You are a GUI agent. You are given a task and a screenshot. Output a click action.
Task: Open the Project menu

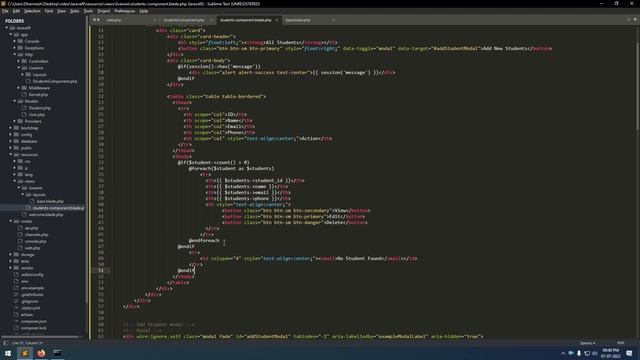coord(104,11)
